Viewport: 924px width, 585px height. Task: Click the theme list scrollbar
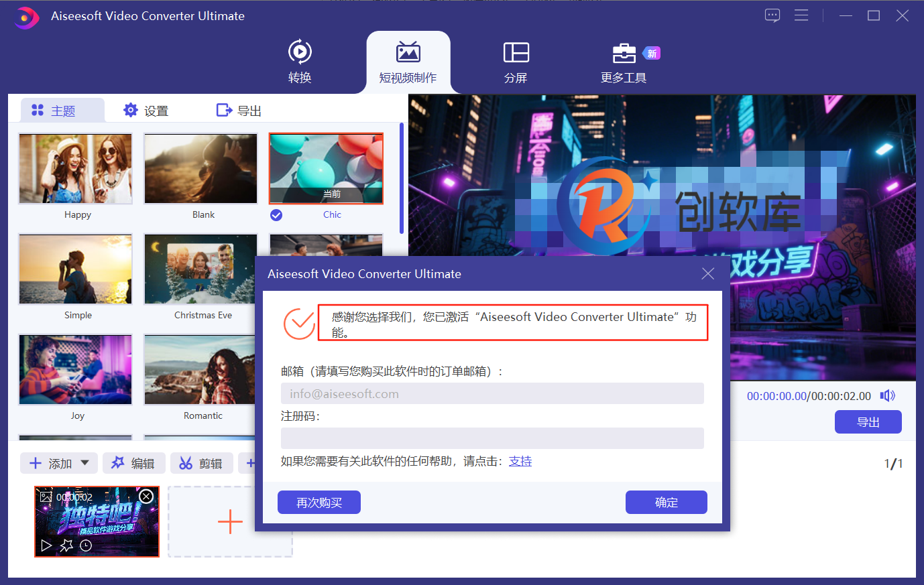[401, 178]
